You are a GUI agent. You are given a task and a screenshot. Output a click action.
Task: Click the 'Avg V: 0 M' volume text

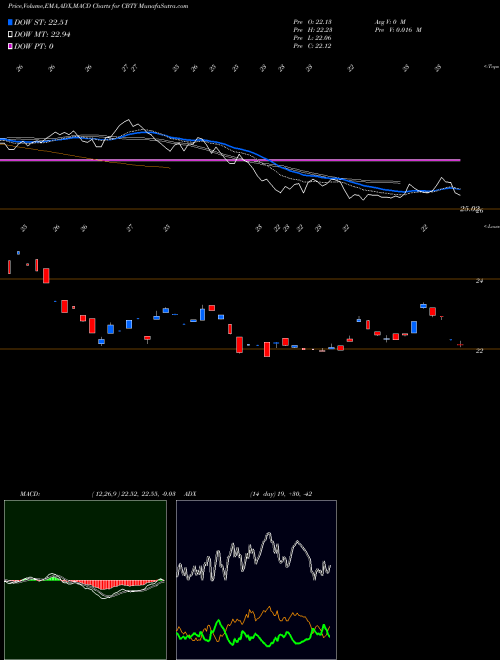(390, 22)
